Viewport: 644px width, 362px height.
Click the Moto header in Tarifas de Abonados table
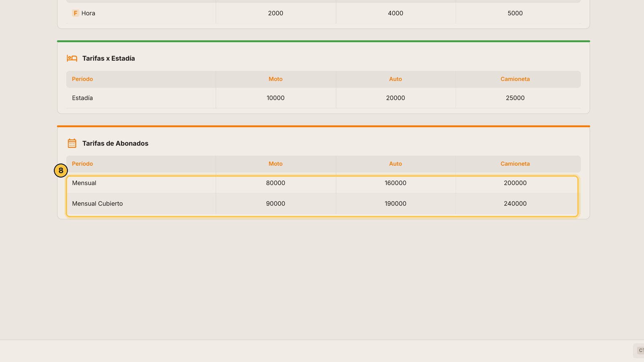pyautogui.click(x=276, y=164)
